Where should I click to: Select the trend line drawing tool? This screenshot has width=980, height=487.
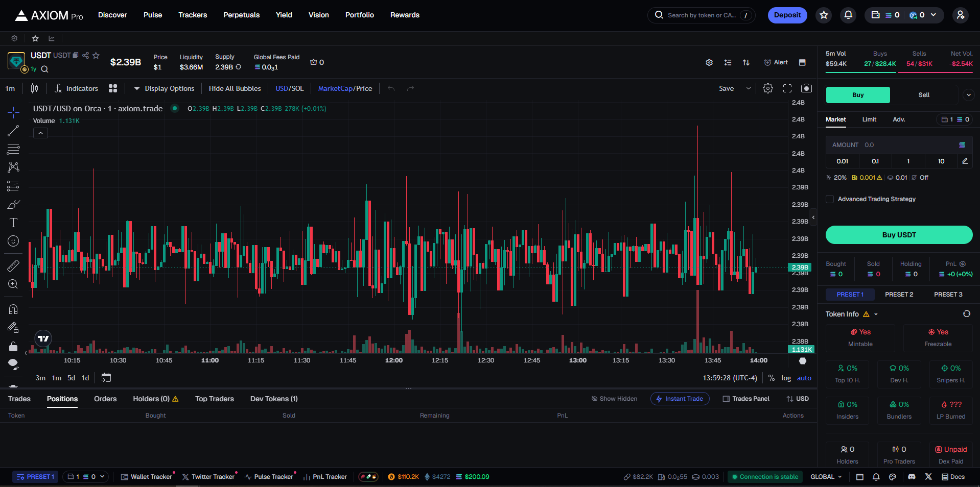coord(14,131)
